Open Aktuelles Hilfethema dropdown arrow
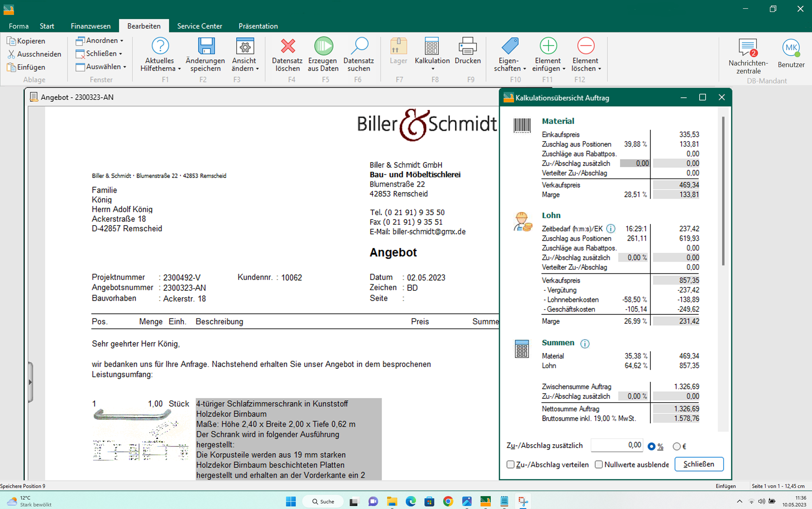This screenshot has height=509, width=812. [x=179, y=69]
